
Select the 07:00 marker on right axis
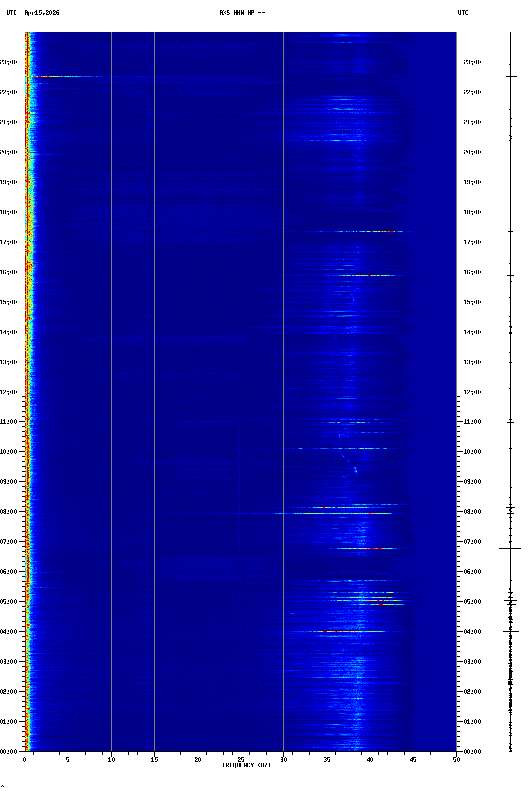pyautogui.click(x=472, y=542)
